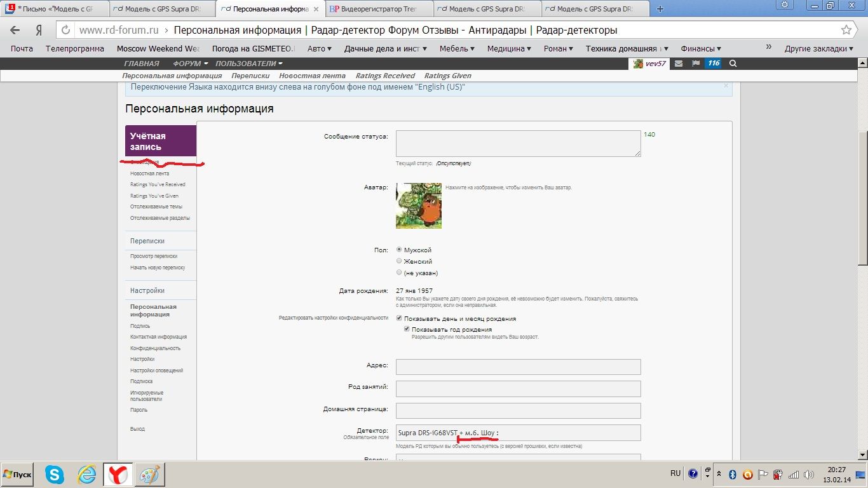Viewport: 868px width, 488px height.
Task: Open the Пароль sidebar link
Action: (x=139, y=410)
